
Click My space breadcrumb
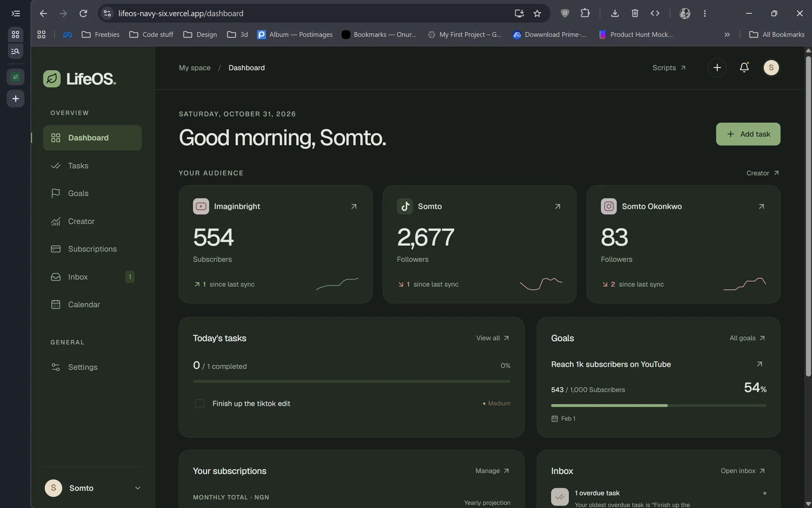(195, 68)
